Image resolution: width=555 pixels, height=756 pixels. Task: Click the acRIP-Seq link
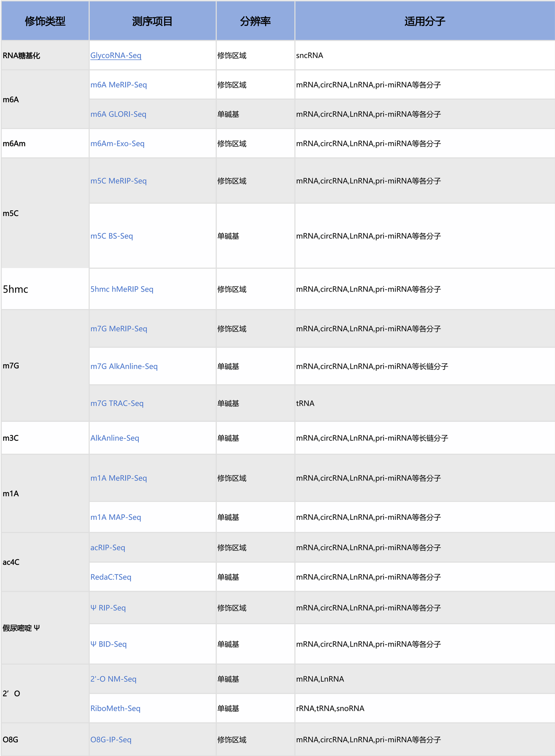pyautogui.click(x=108, y=548)
